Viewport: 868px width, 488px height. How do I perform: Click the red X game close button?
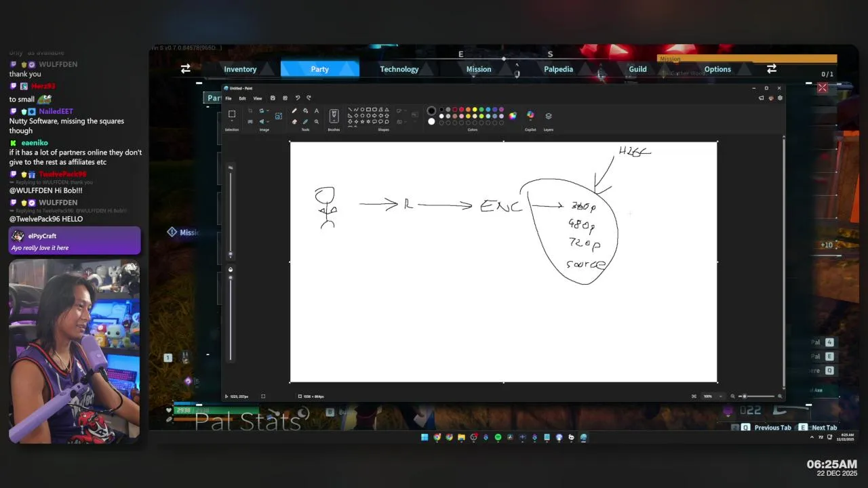coord(823,87)
